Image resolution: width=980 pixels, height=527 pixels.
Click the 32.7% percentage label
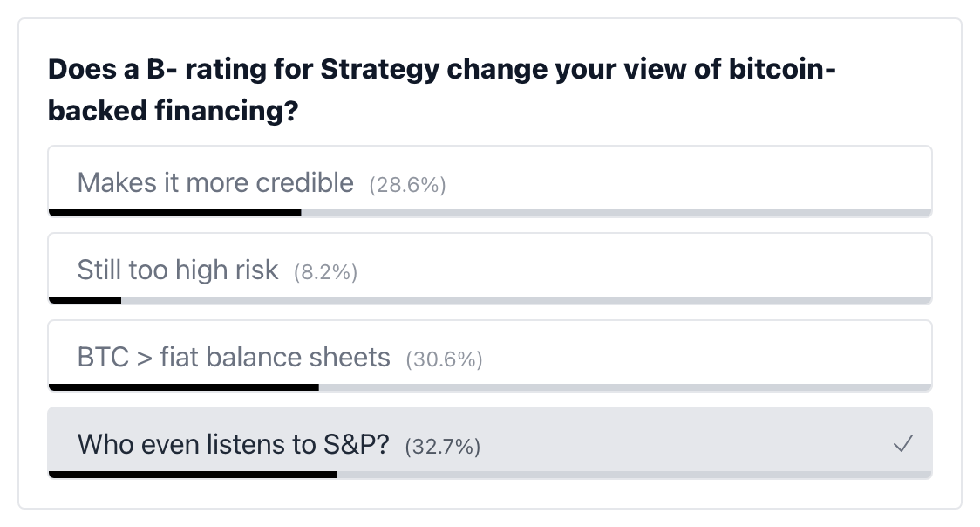pyautogui.click(x=442, y=446)
